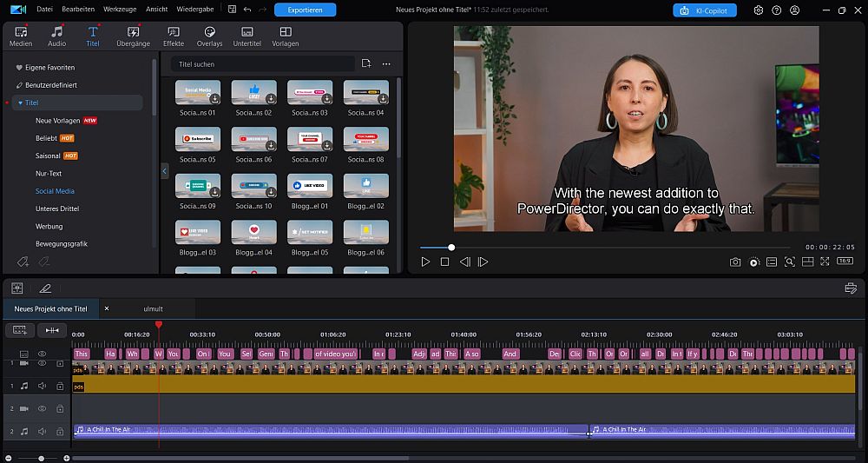Viewport: 868px width, 463px height.
Task: Toggle visibility of video track 1
Action: [x=42, y=364]
